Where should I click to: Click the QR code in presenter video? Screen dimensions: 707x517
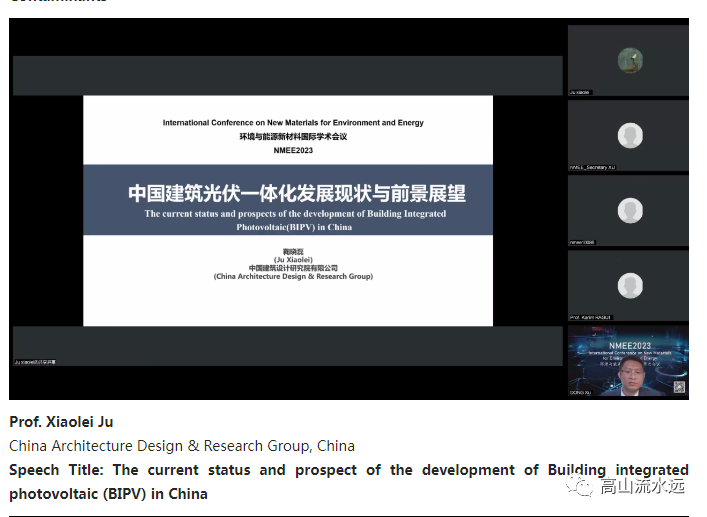click(679, 387)
